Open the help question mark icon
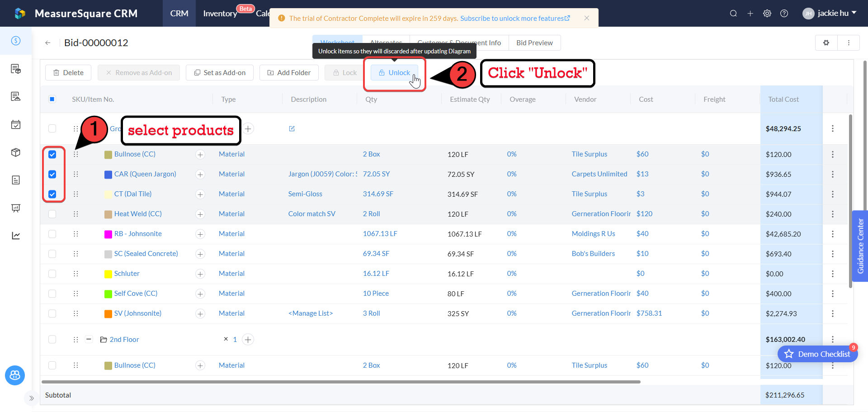 [x=784, y=14]
